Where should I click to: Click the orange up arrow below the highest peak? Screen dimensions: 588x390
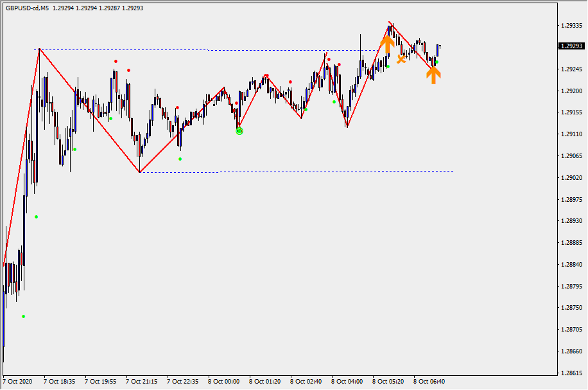386,44
